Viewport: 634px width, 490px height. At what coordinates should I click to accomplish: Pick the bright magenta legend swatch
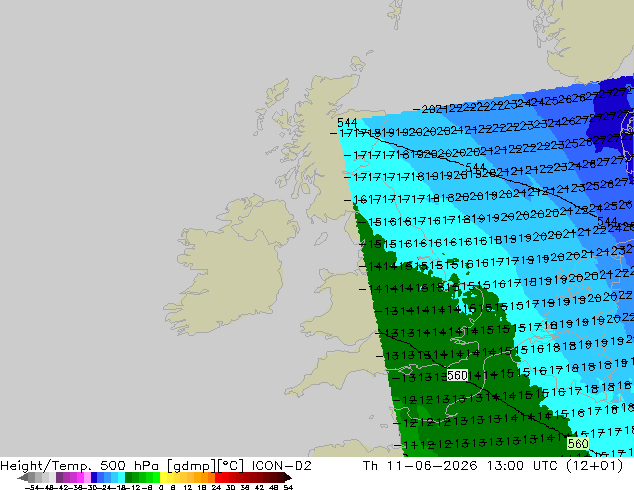(80, 477)
